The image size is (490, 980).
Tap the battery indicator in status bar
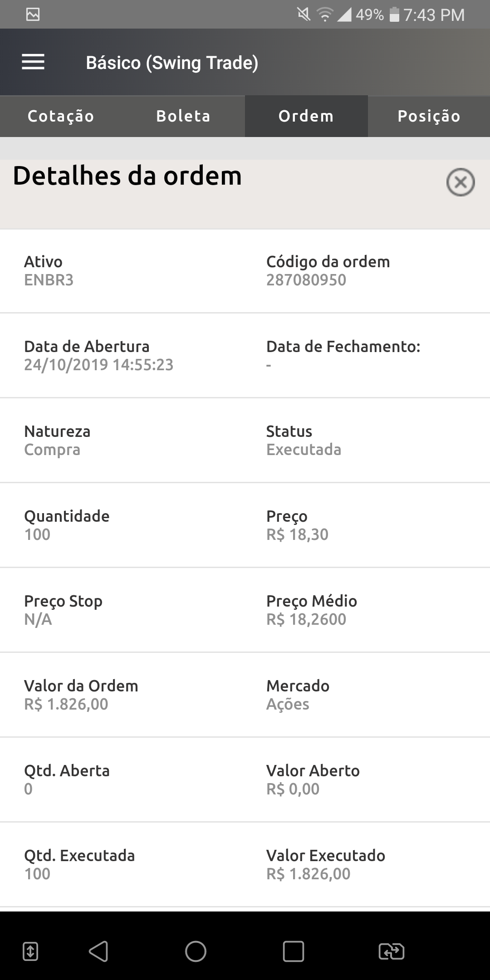point(394,15)
